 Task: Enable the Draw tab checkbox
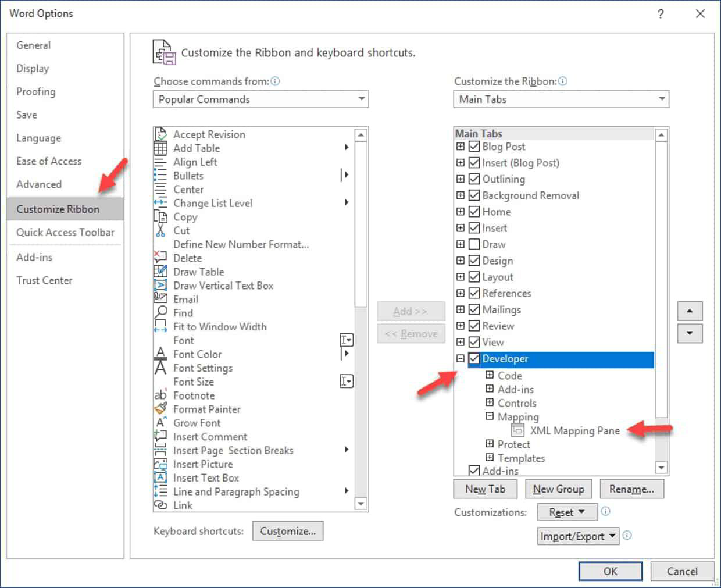(x=474, y=244)
